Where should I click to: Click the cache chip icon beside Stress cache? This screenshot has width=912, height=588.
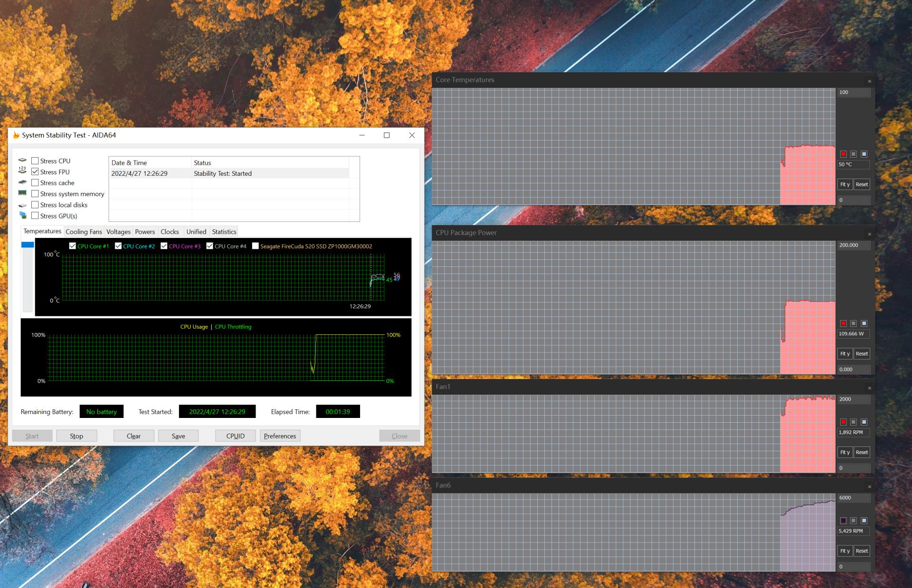point(22,183)
